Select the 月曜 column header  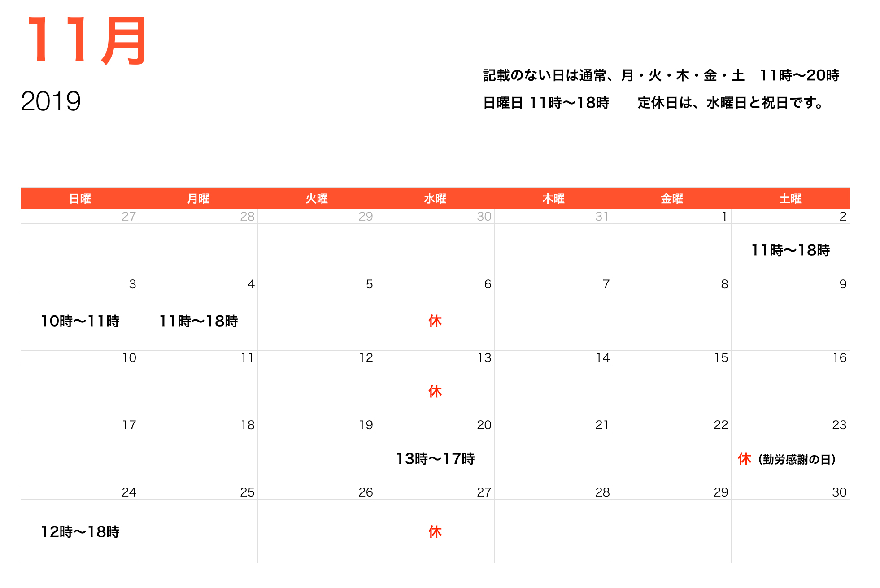click(x=198, y=199)
